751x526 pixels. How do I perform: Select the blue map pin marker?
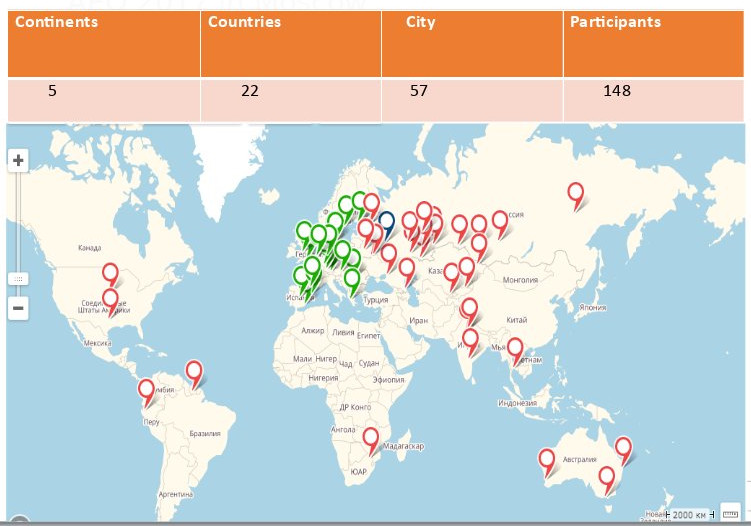(386, 222)
